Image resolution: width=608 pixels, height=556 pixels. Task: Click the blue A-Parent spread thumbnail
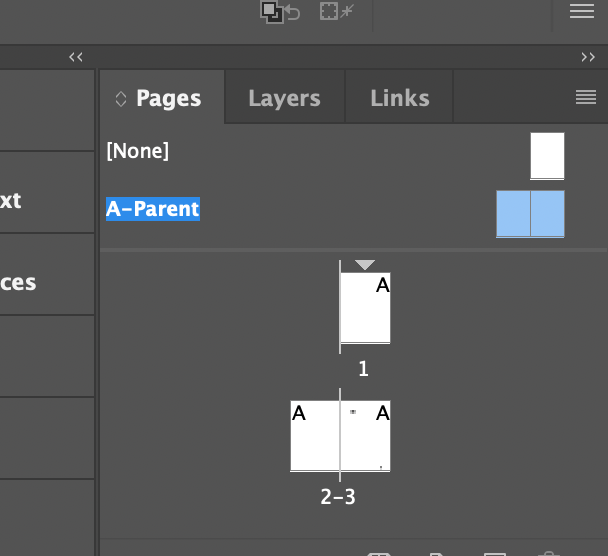point(530,214)
